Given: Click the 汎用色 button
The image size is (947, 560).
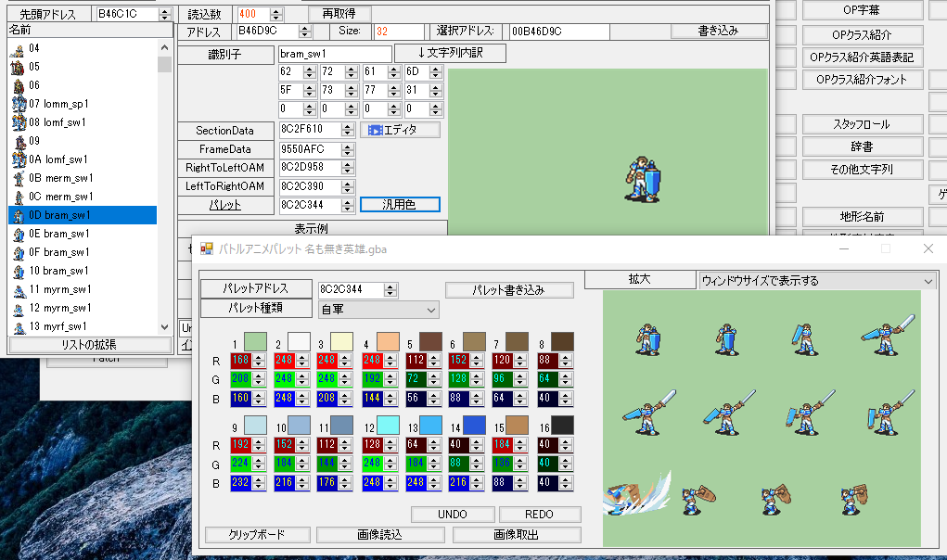Looking at the screenshot, I should 400,205.
